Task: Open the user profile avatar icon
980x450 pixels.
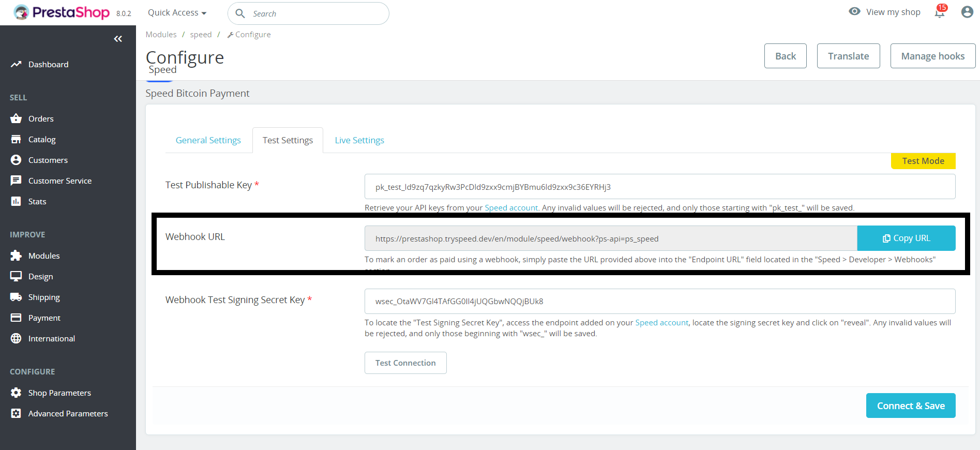Action: coord(967,12)
